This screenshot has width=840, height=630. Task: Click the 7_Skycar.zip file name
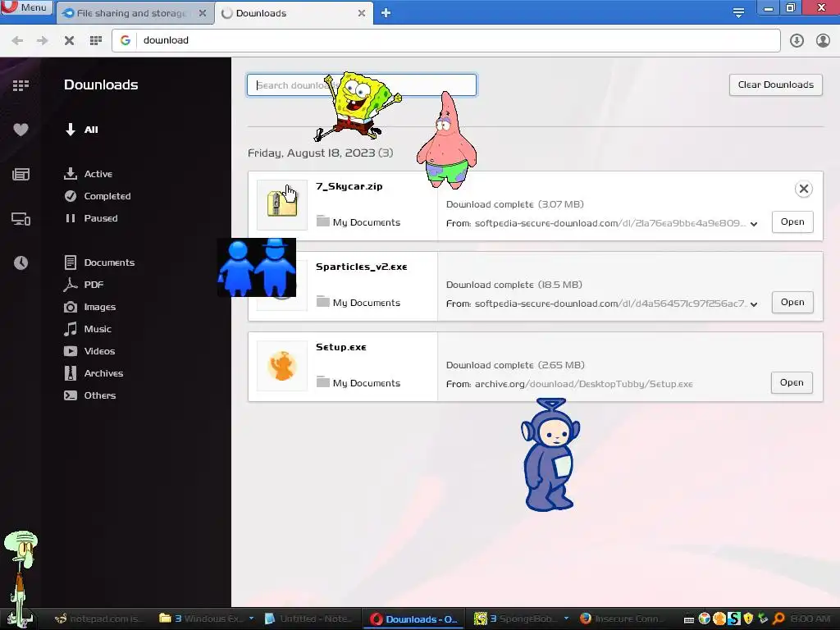click(x=349, y=186)
